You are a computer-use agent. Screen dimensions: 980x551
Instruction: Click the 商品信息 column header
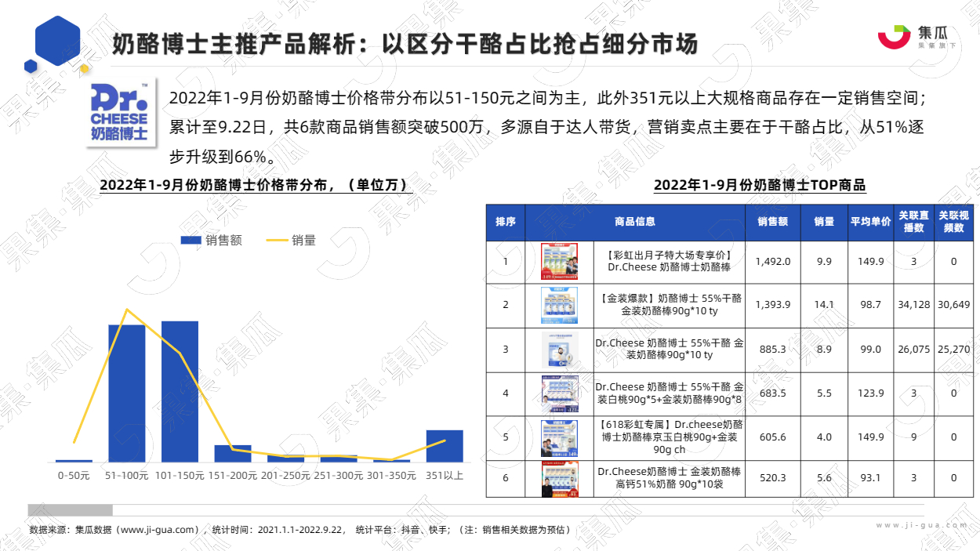point(635,222)
